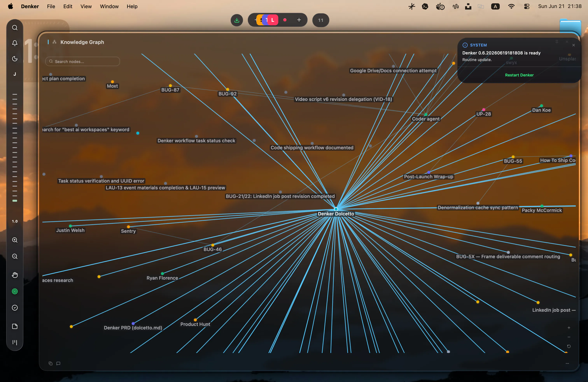Select the orange S workspace badge
Image resolution: width=588 pixels, height=382 pixels.
click(259, 20)
